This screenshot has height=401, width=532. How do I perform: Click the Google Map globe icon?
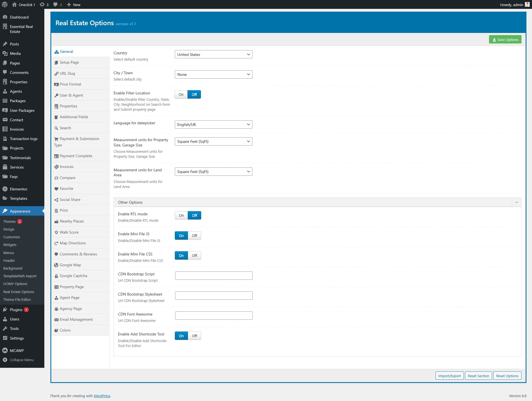coord(56,265)
